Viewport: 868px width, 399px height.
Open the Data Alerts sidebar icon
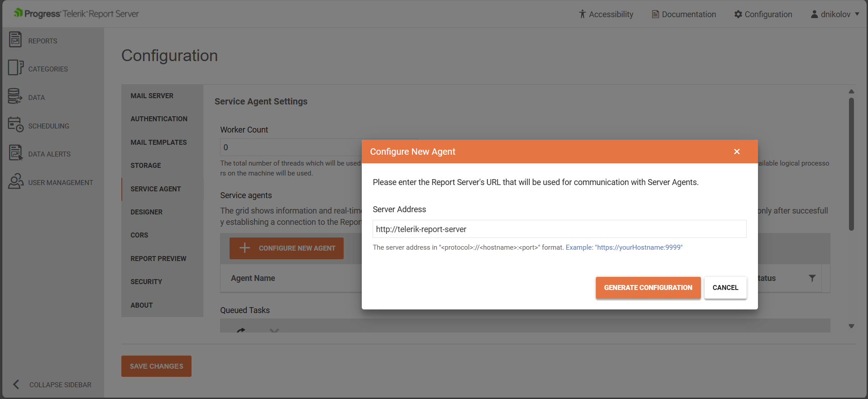tap(15, 153)
